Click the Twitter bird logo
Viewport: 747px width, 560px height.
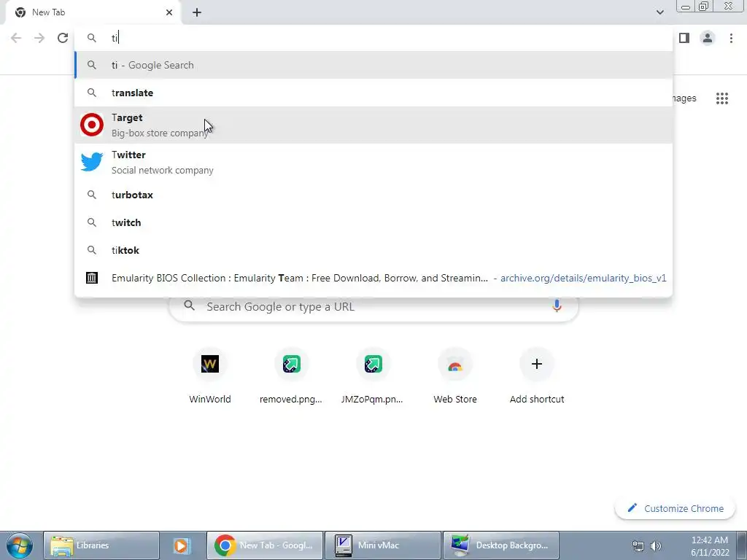coord(92,162)
